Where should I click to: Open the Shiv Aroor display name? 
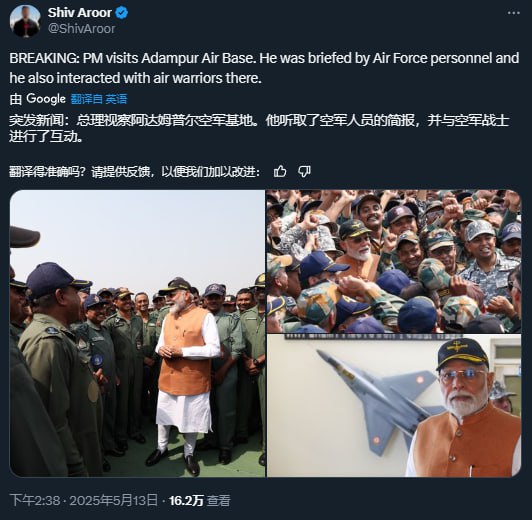tap(79, 13)
